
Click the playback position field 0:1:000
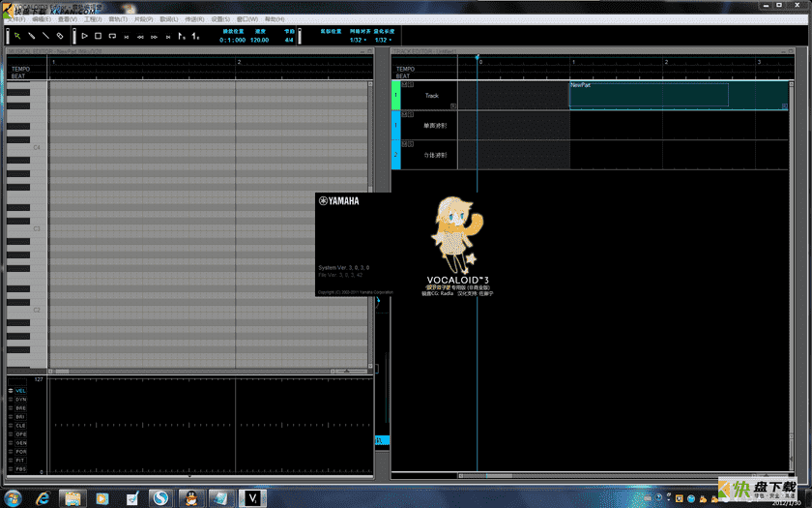click(x=233, y=40)
